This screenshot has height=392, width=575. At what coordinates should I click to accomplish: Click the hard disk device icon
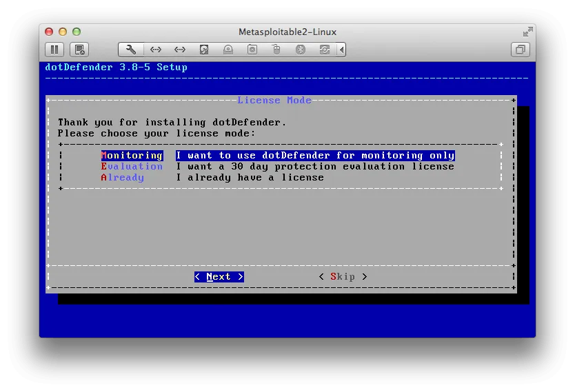(204, 50)
